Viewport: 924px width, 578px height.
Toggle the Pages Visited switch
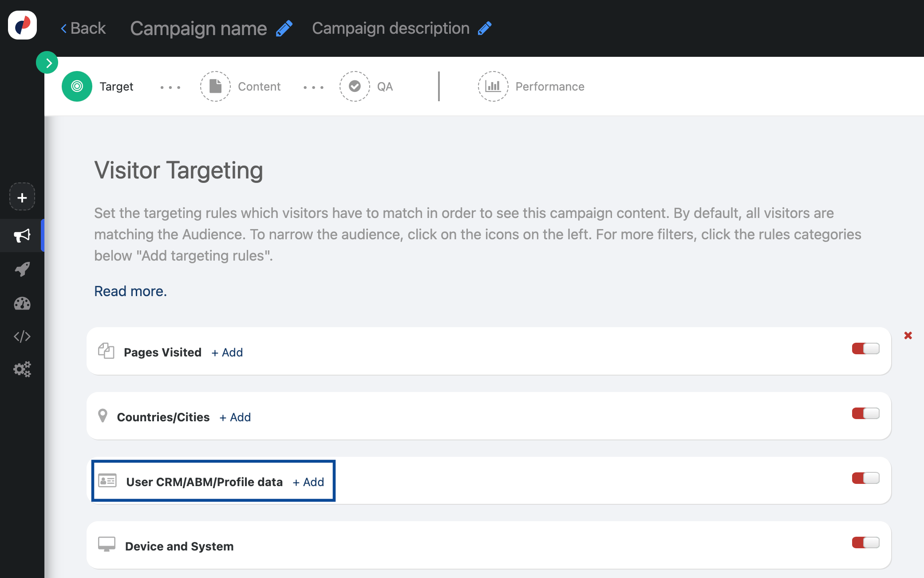[865, 348]
